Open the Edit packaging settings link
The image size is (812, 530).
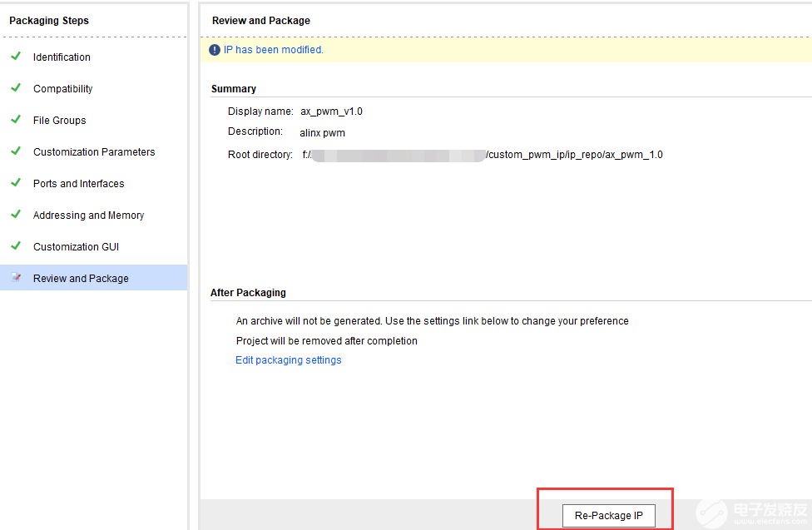coord(288,360)
